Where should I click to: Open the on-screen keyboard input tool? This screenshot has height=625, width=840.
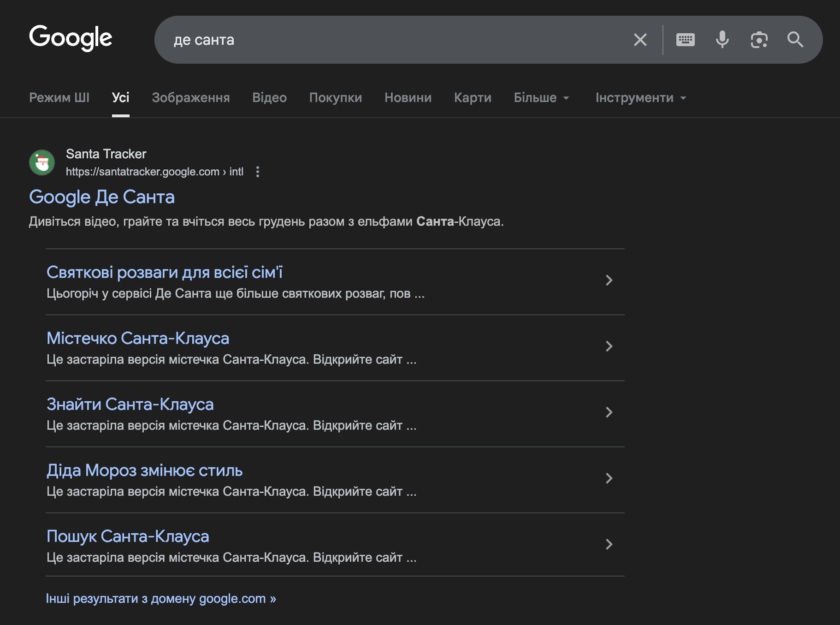coord(685,40)
